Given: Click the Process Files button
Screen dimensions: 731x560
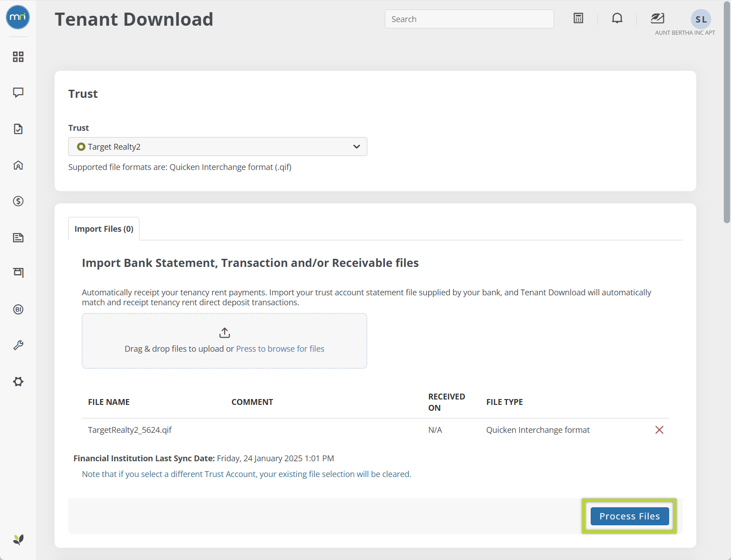Looking at the screenshot, I should [x=629, y=516].
